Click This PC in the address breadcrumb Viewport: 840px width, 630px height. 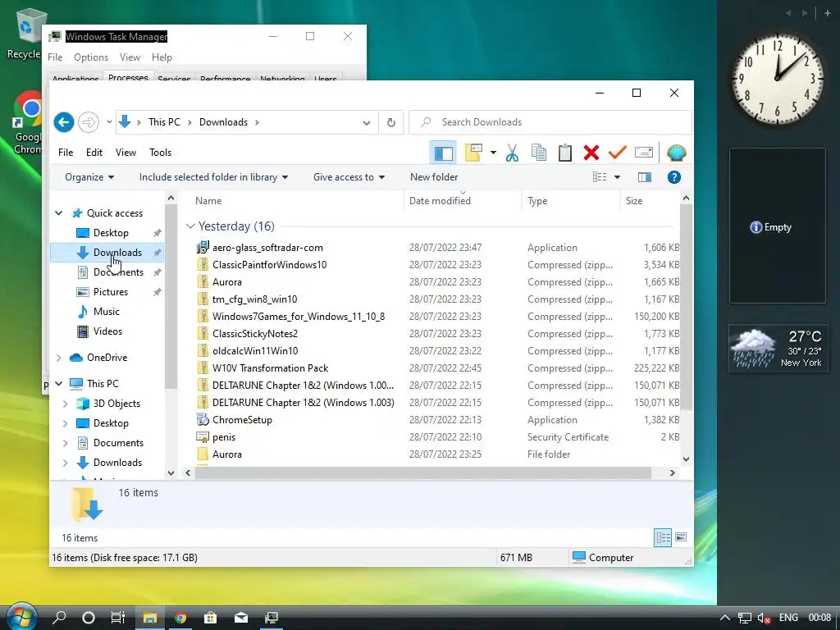[x=164, y=122]
